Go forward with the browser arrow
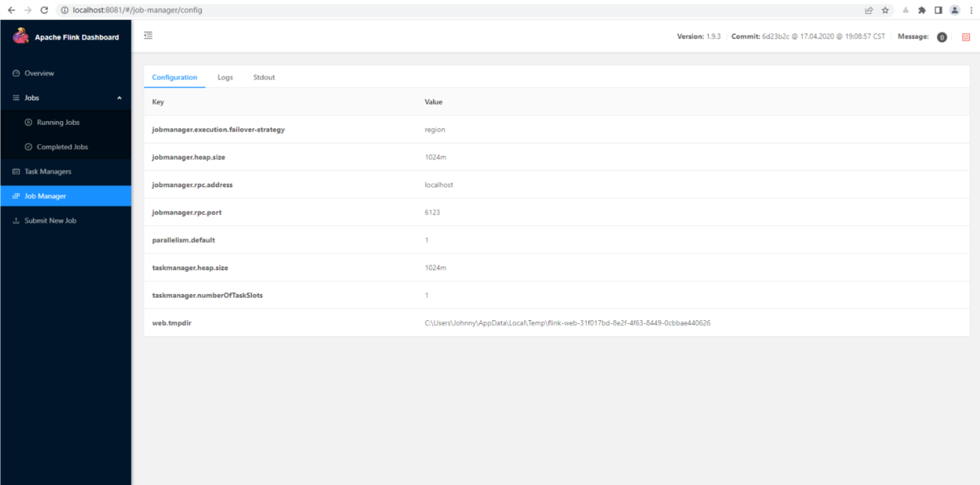The image size is (980, 485). (27, 10)
